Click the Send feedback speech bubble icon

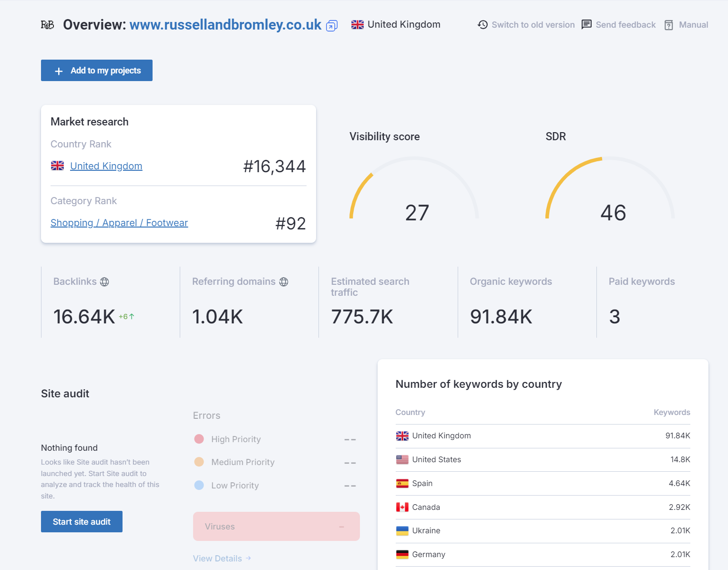(x=586, y=24)
